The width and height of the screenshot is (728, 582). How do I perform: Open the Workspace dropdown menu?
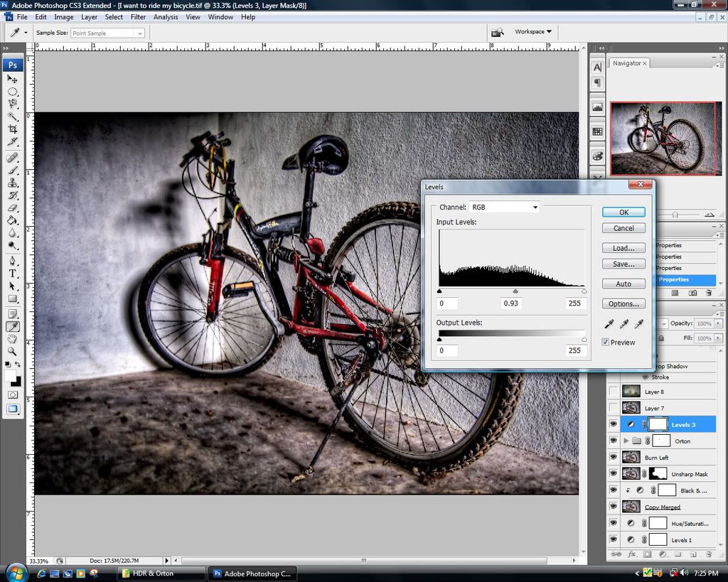pos(533,31)
